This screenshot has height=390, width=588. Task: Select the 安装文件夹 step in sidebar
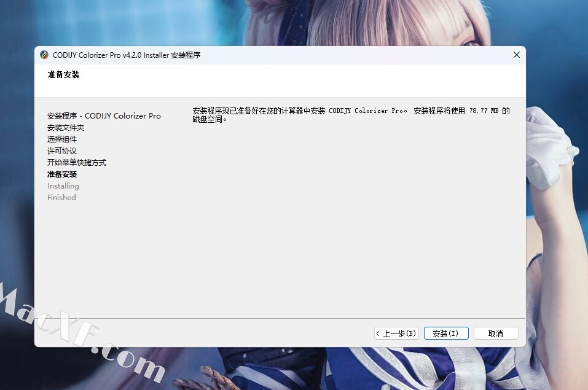[x=66, y=128]
